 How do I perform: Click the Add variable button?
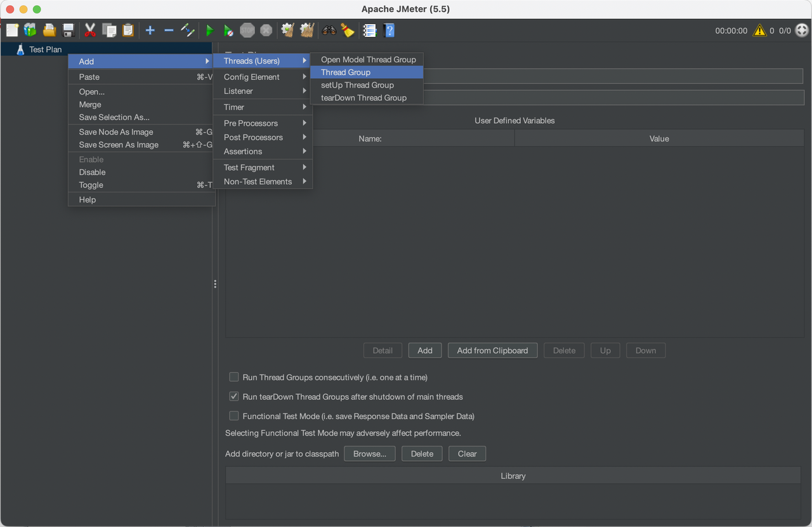pos(425,350)
